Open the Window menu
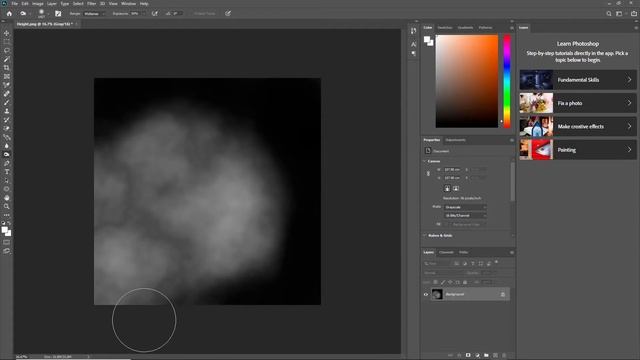 coord(128,4)
